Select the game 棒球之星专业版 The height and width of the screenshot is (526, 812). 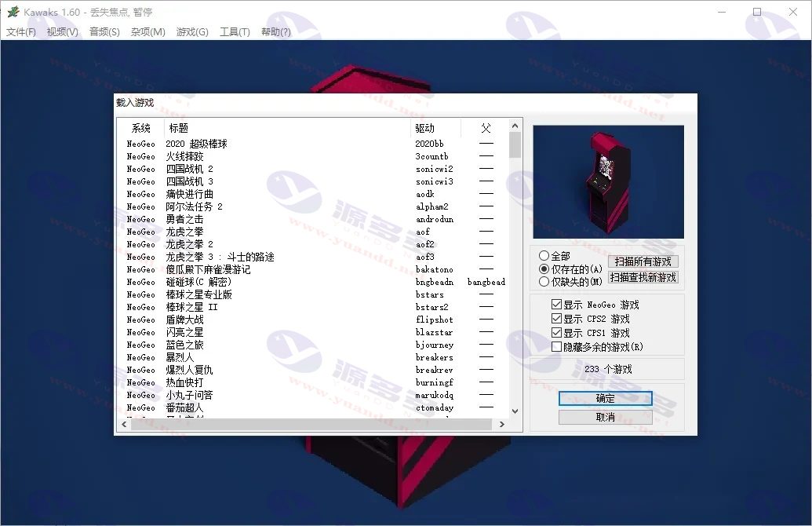[198, 294]
